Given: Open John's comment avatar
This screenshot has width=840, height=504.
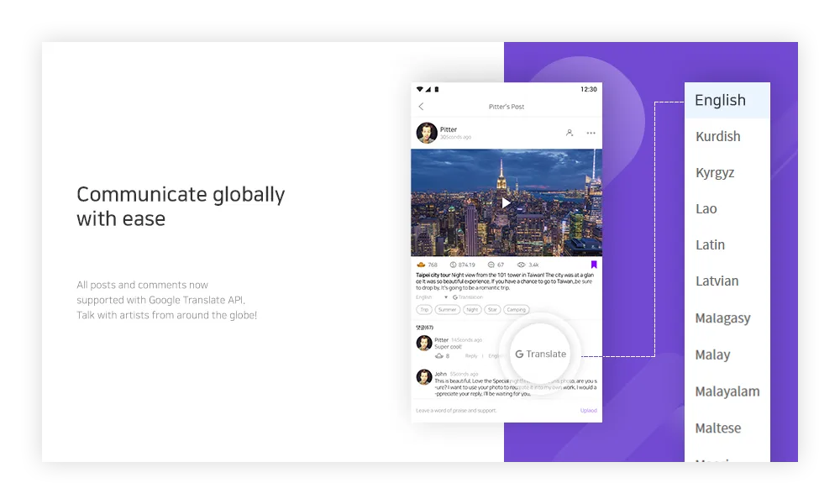Looking at the screenshot, I should (424, 376).
